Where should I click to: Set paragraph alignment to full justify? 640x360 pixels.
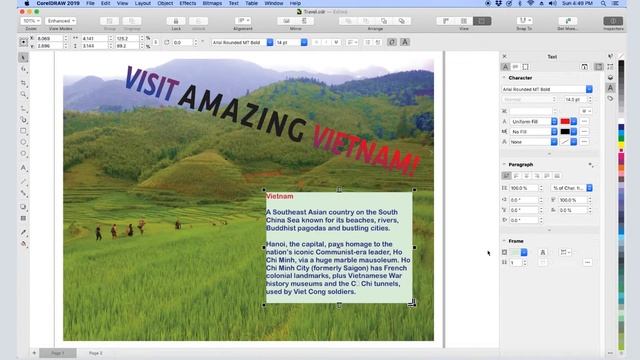[547, 176]
